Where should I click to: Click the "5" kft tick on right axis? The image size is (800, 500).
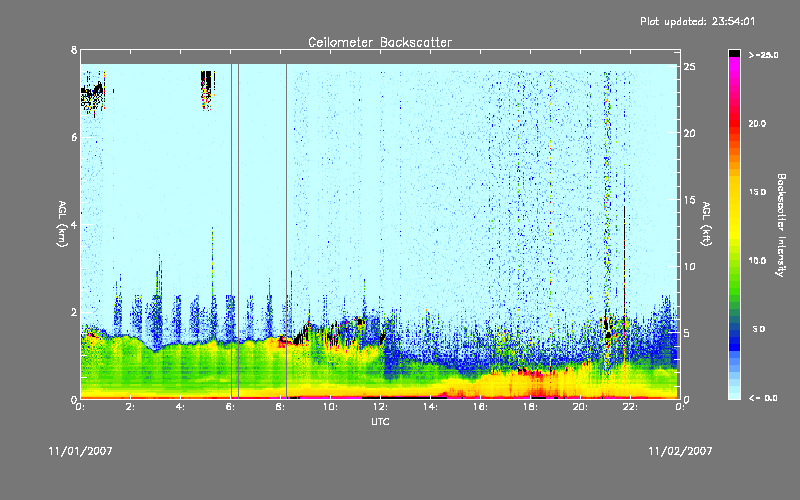[x=687, y=333]
